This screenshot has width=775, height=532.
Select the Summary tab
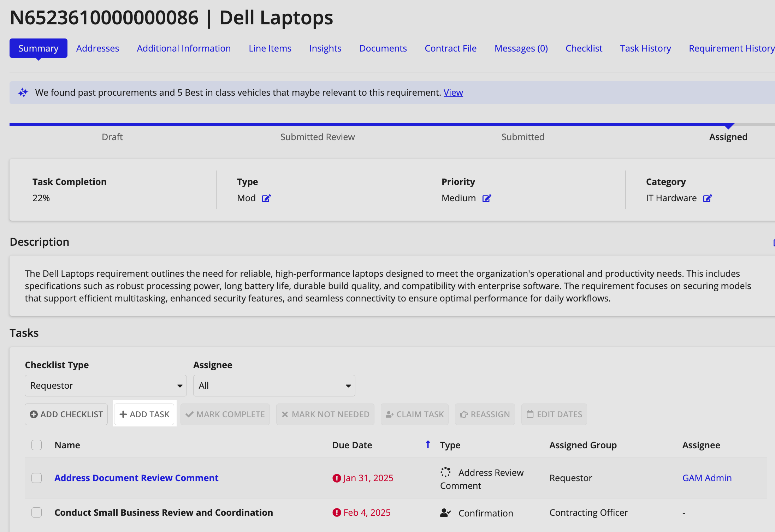click(39, 48)
